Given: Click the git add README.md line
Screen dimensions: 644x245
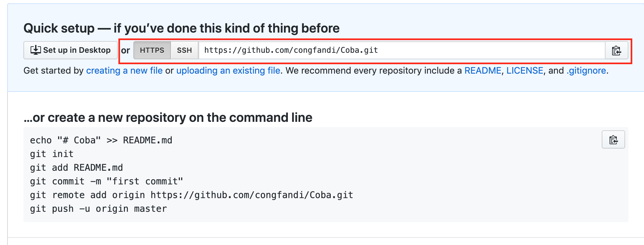Looking at the screenshot, I should tap(76, 168).
